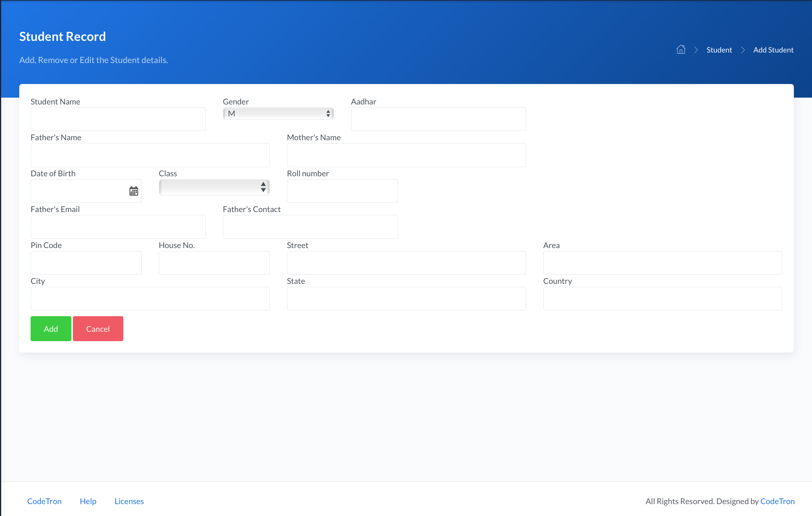Focus the Student Name field
Screen dimensions: 812x516
[x=118, y=119]
